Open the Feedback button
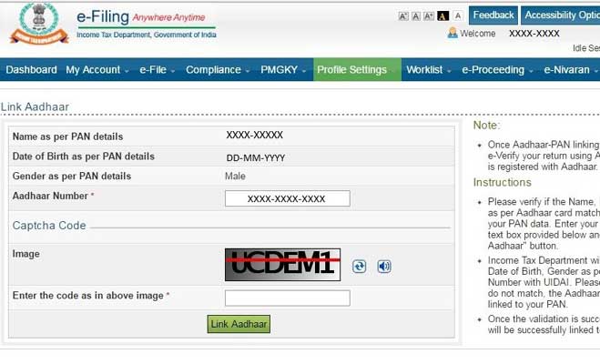This screenshot has height=364, width=600. click(493, 15)
